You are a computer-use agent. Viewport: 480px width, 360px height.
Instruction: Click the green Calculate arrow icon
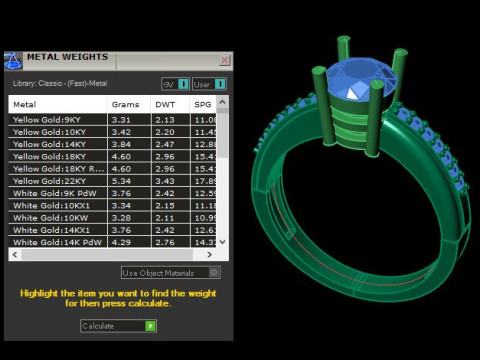[150, 326]
